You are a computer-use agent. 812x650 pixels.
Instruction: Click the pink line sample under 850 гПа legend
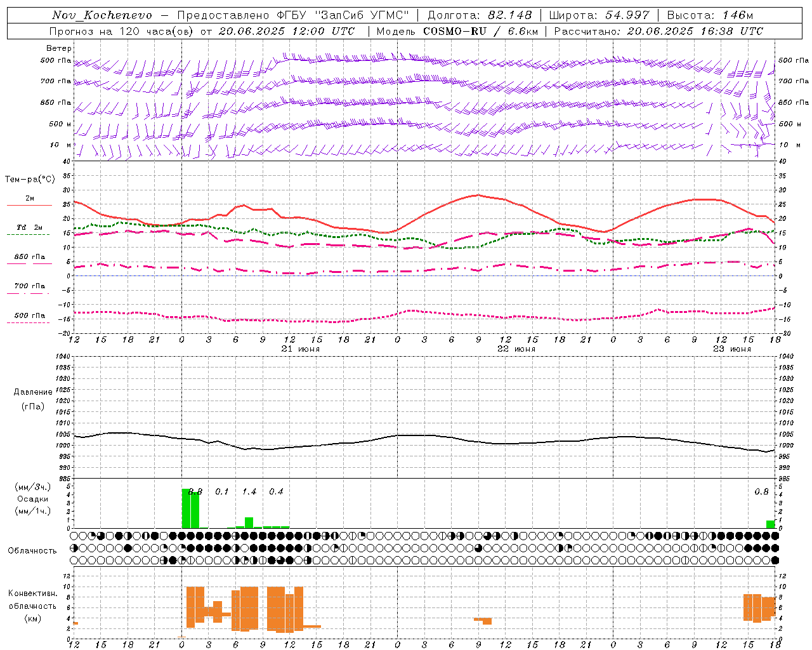[29, 263]
